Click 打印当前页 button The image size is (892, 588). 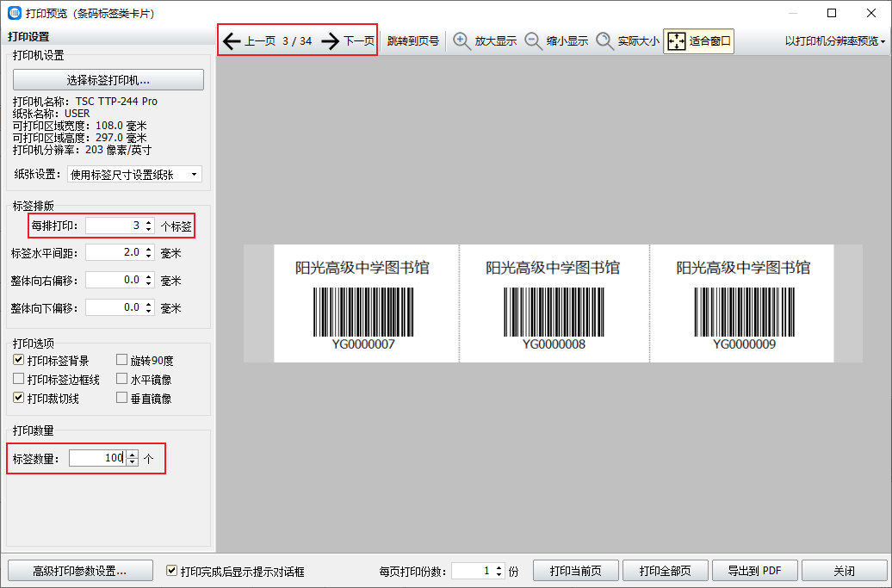[576, 571]
